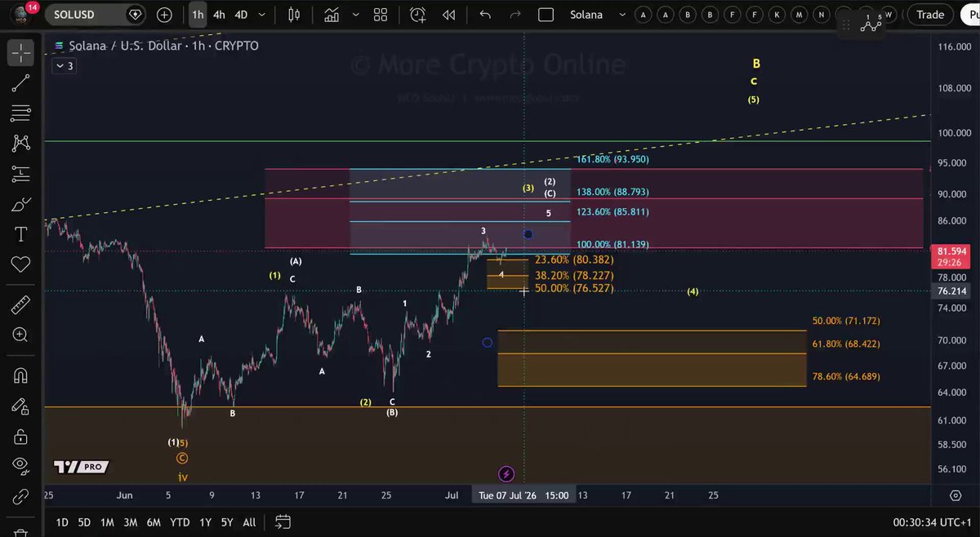Select the trend line drawing tool
The image size is (980, 537).
click(21, 82)
